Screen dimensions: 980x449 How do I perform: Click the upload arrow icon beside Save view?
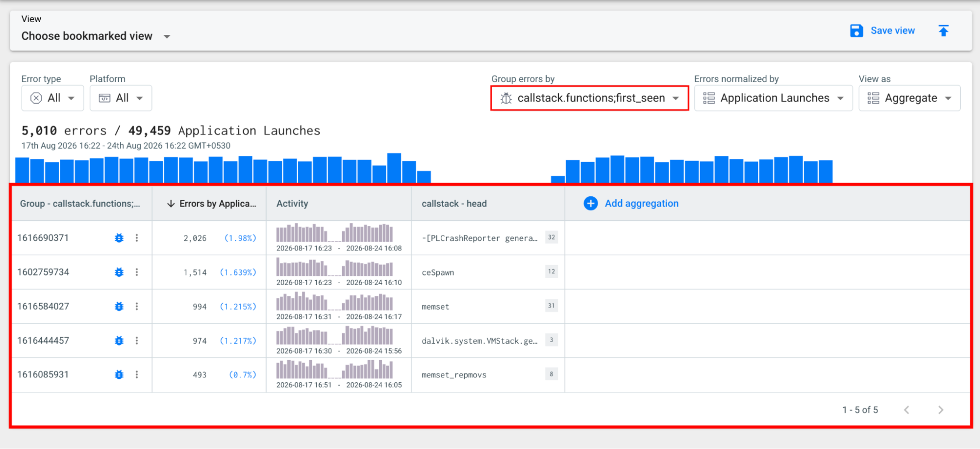[943, 30]
